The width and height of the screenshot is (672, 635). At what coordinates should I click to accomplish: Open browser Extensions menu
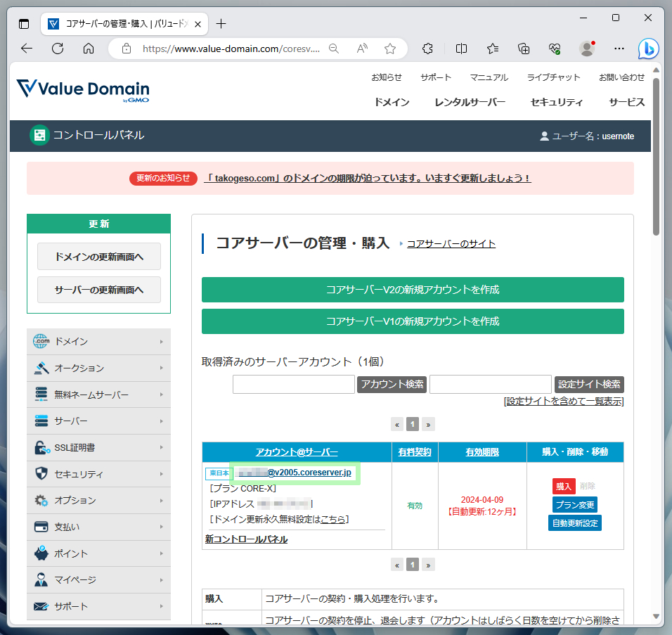click(x=427, y=49)
